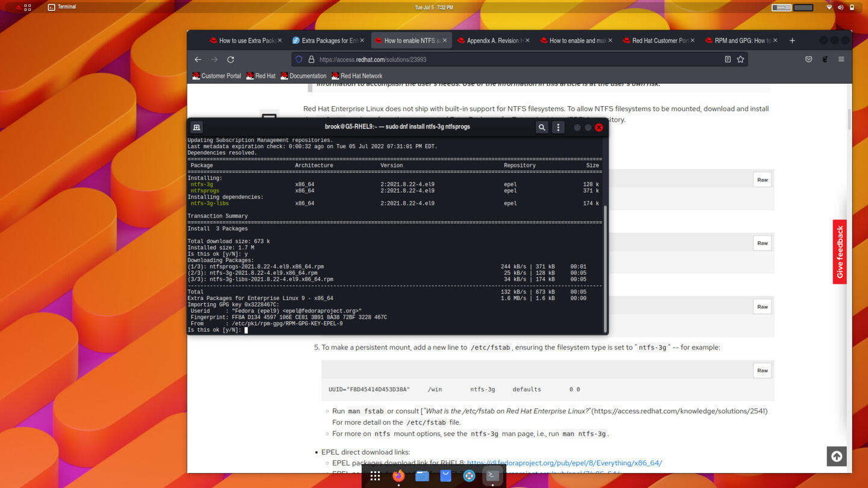Close the 'How to enable NTFS' tab
The image size is (868, 488).
pyautogui.click(x=445, y=40)
